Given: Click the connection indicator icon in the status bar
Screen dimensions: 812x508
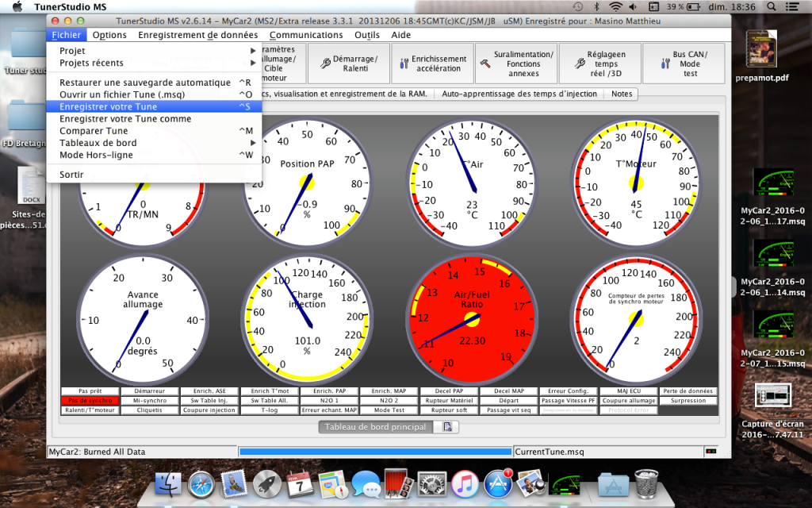Looking at the screenshot, I should 711,452.
